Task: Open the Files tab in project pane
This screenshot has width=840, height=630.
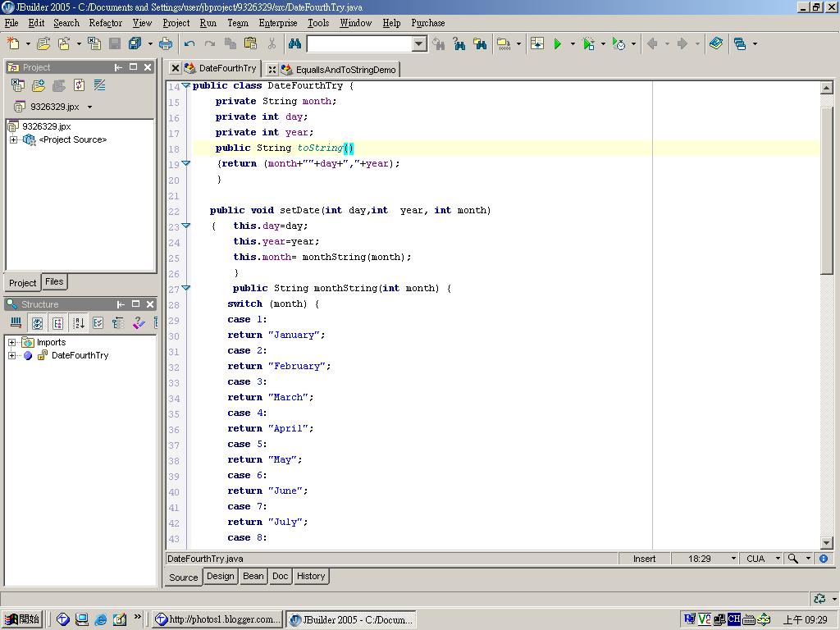Action: coord(54,281)
